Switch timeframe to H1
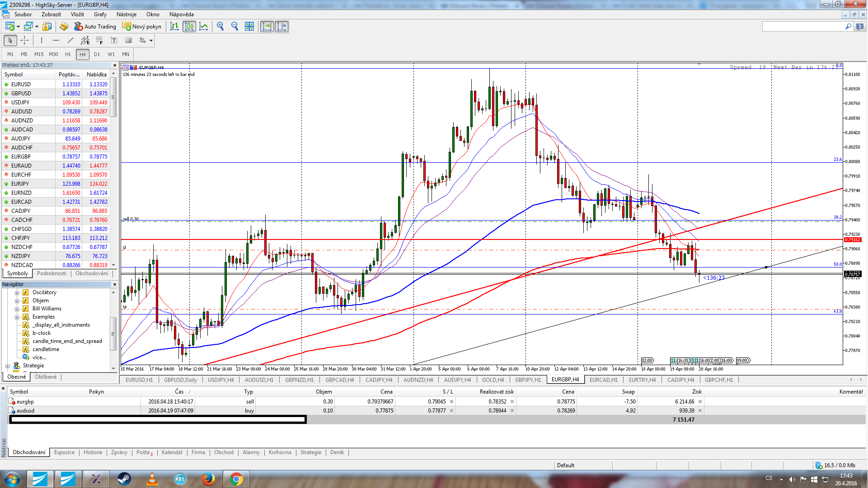 (68, 54)
